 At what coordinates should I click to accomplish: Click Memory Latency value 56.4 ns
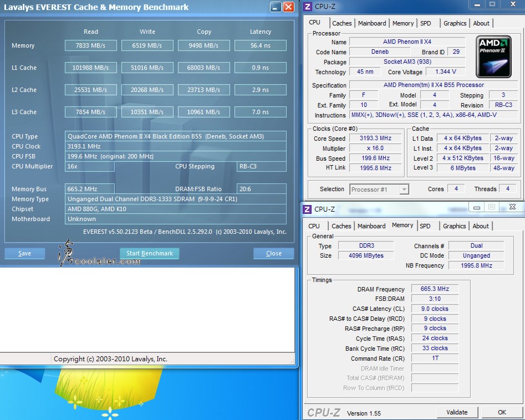(261, 45)
